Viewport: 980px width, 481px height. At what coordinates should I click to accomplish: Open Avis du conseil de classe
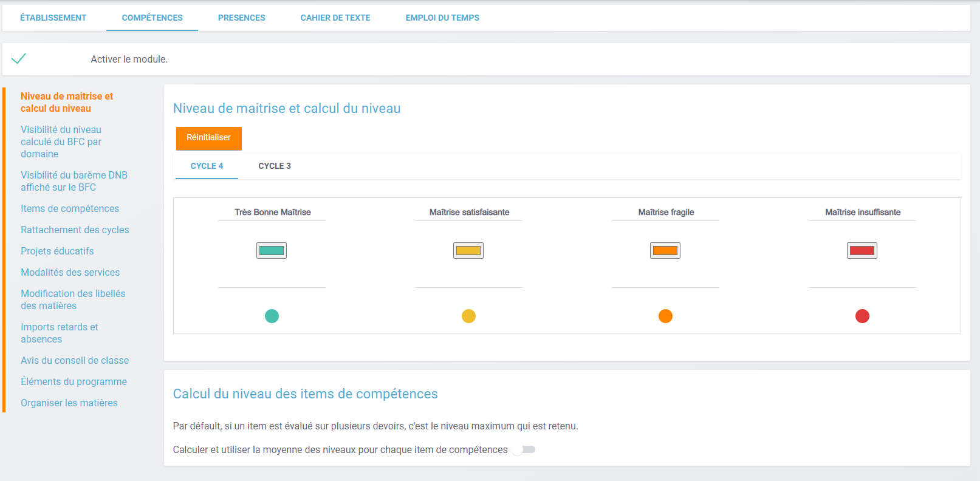coord(75,360)
